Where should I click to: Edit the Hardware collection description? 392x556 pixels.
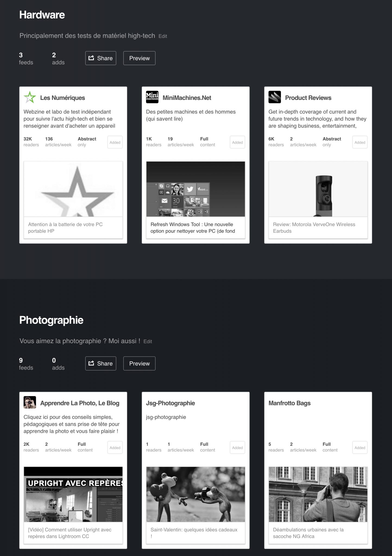click(163, 36)
